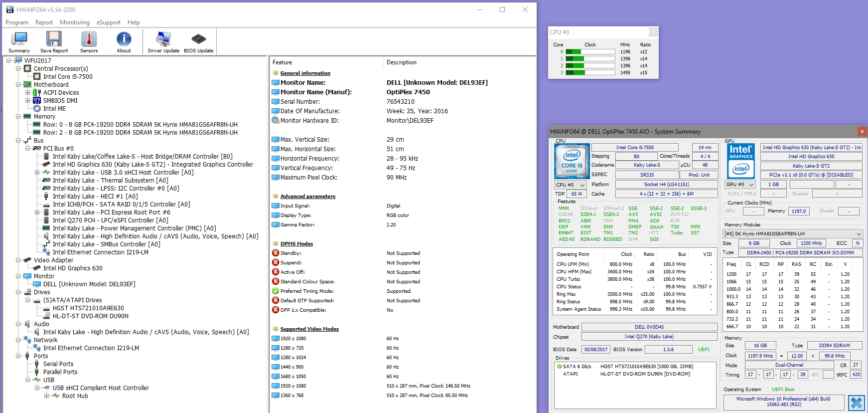Collapse the WFU2017 root node
Image resolution: width=868 pixels, height=413 pixels.
coord(8,61)
